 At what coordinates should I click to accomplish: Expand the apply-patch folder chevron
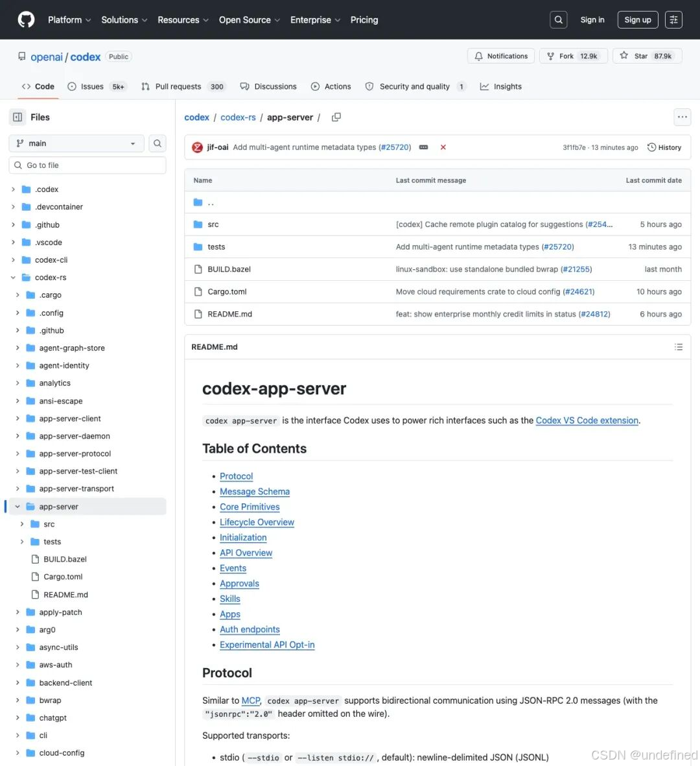(17, 612)
